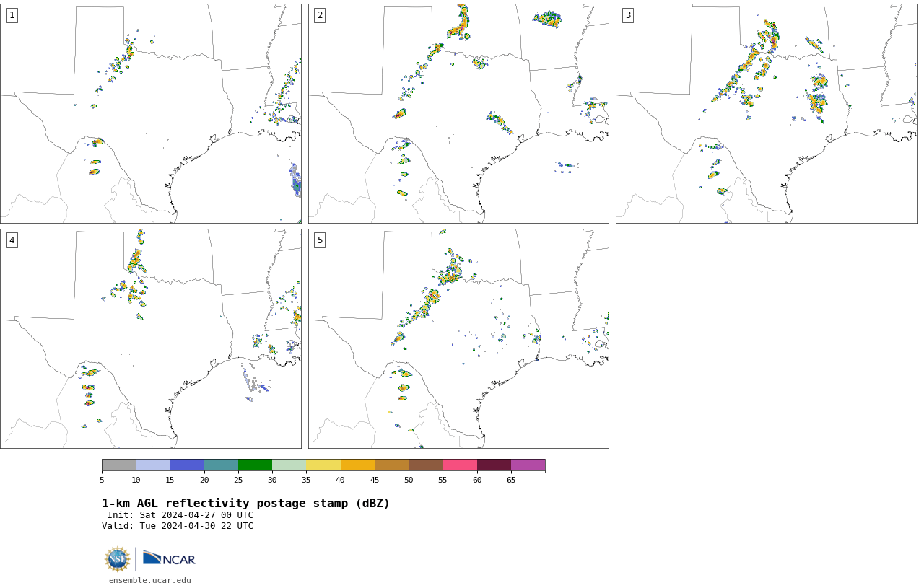Click the colorbar tick label 55
Screen dimensions: 924x588
point(443,480)
